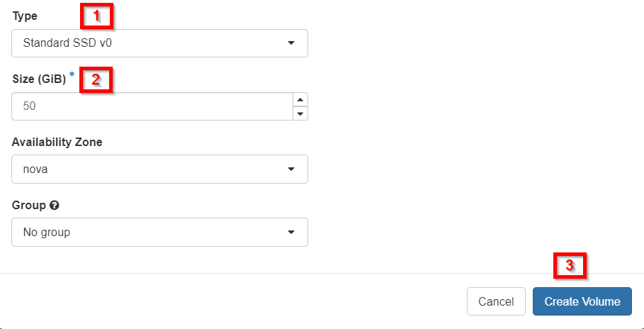Click the Type field label

[x=25, y=16]
